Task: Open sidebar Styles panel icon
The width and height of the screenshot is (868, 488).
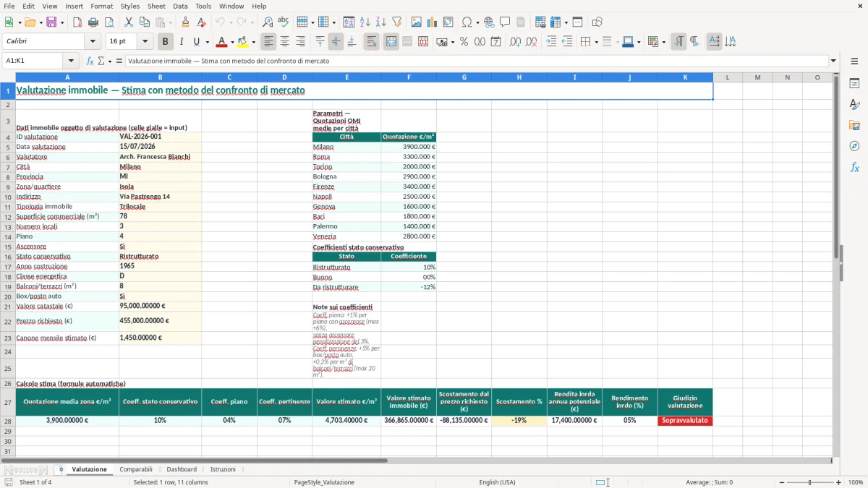Action: [x=854, y=104]
